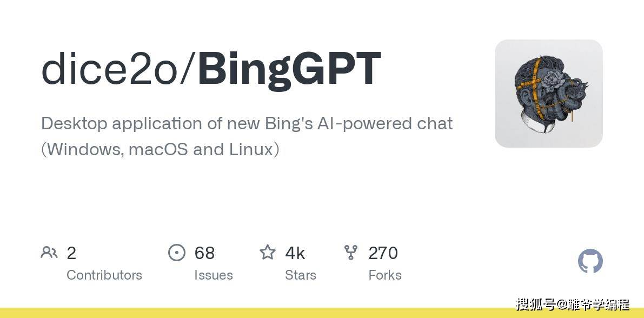Click the 4k star count
The height and width of the screenshot is (318, 644).
click(295, 253)
